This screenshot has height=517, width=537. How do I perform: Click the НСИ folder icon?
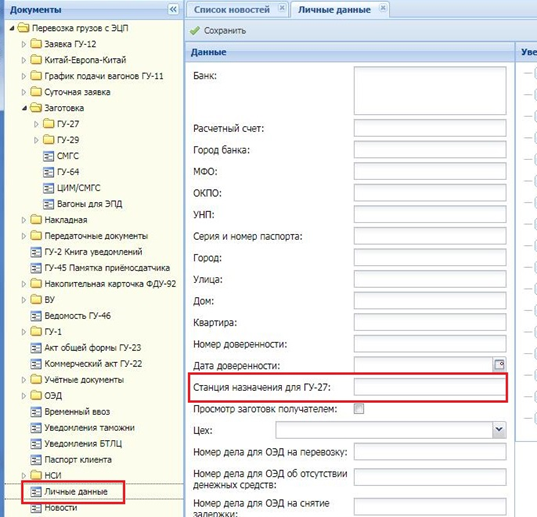tap(36, 476)
